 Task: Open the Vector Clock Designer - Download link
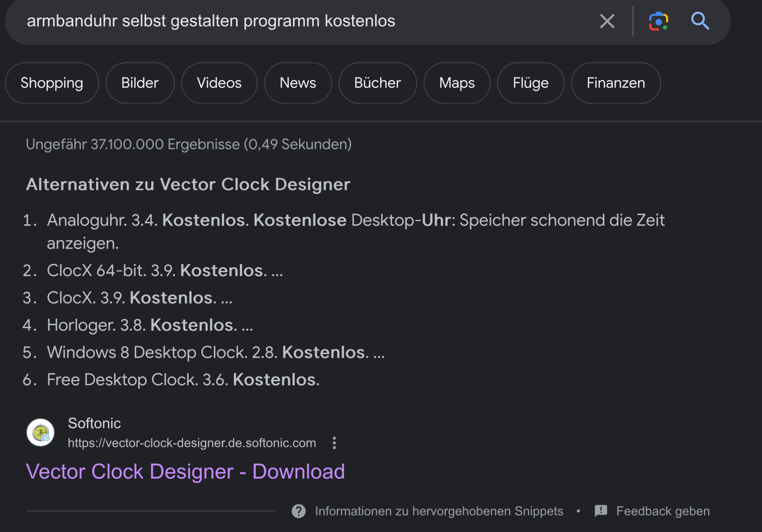(185, 471)
